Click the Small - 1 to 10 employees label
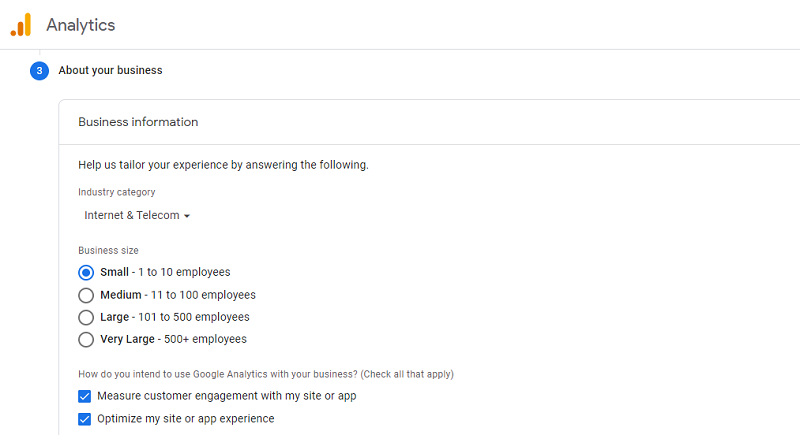800x435 pixels. tap(165, 272)
